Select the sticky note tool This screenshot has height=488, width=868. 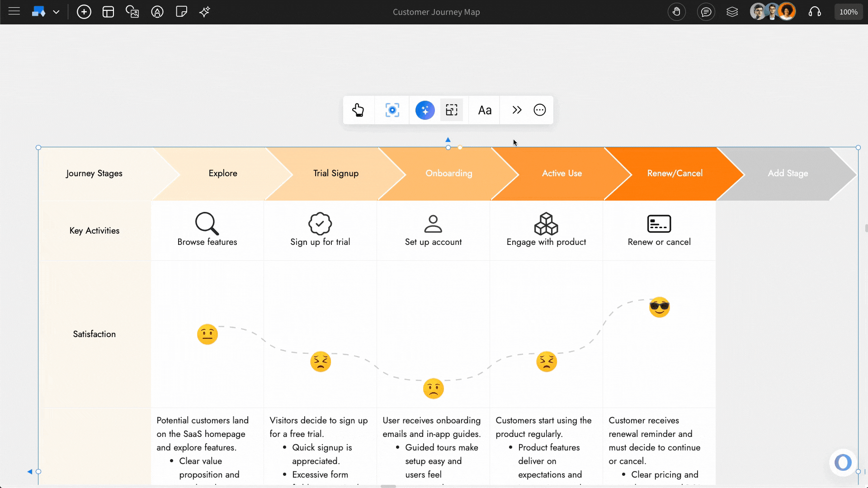point(182,12)
